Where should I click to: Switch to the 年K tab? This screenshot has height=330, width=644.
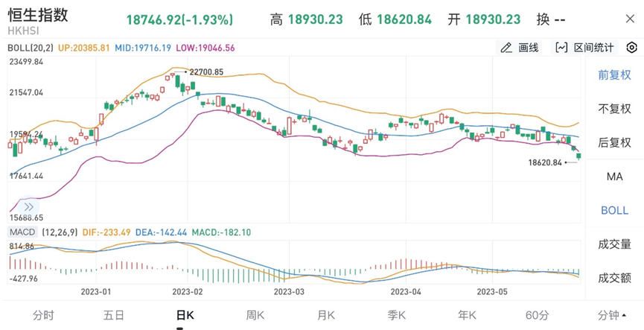tap(467, 315)
